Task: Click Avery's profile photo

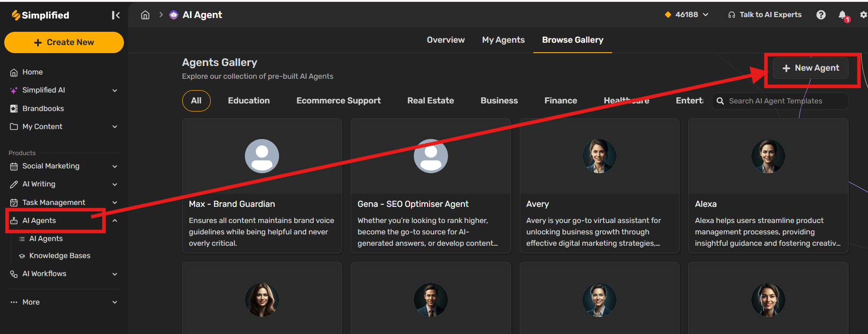Action: 599,156
